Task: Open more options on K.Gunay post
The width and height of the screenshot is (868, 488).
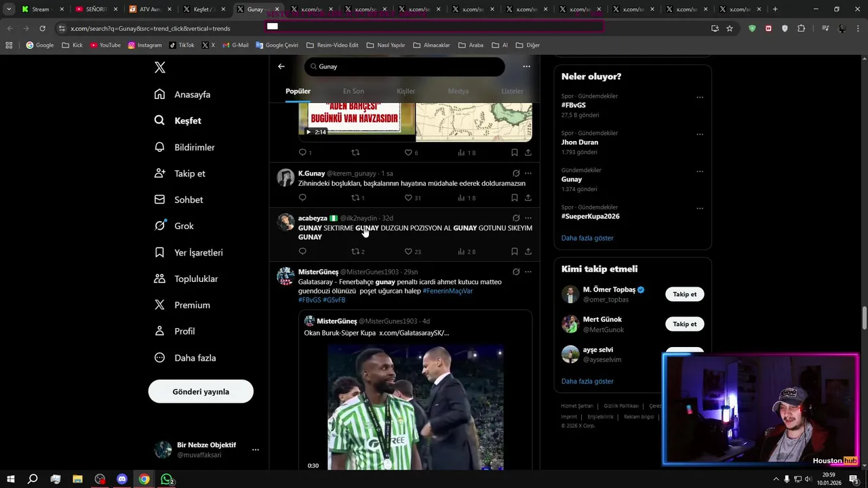Action: pos(528,174)
